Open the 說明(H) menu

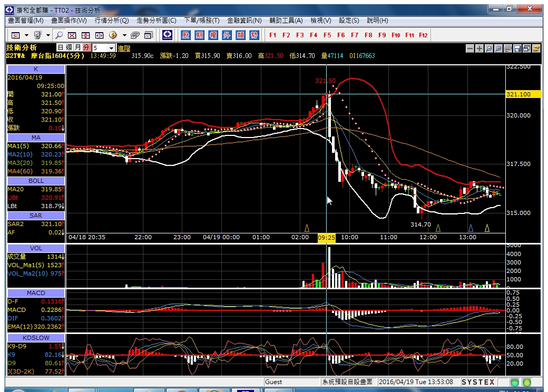(x=377, y=21)
